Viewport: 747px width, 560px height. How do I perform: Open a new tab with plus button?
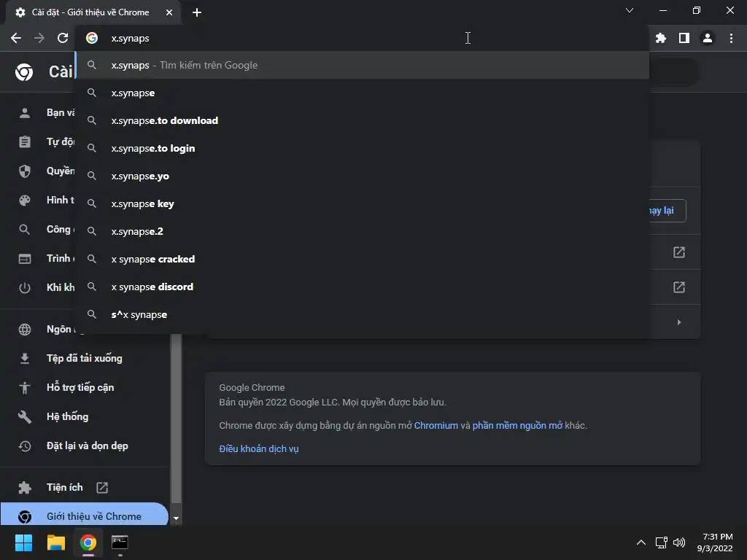(x=197, y=12)
